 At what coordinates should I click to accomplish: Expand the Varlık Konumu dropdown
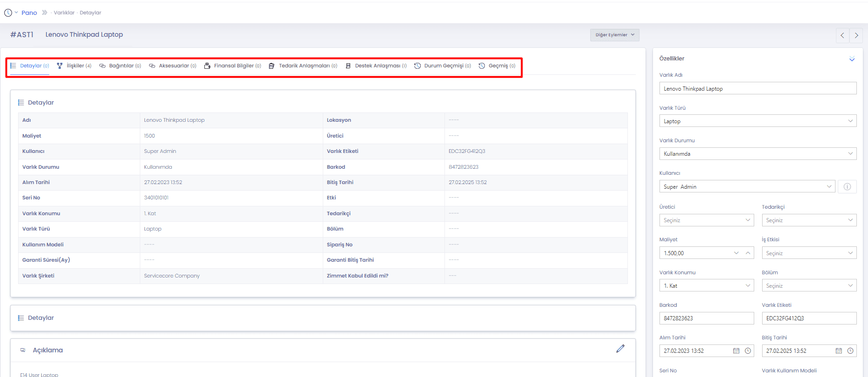(706, 285)
